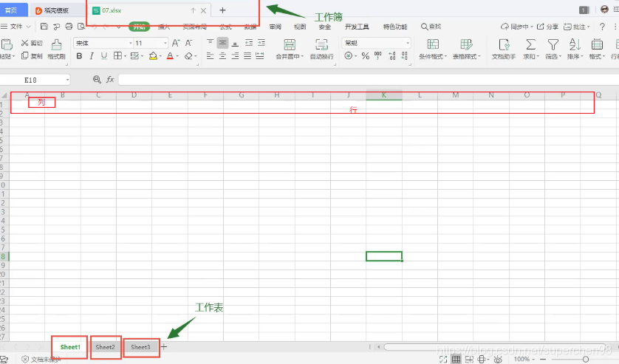This screenshot has width=619, height=364.
Task: Increase font size with A+ icon
Action: pos(176,43)
